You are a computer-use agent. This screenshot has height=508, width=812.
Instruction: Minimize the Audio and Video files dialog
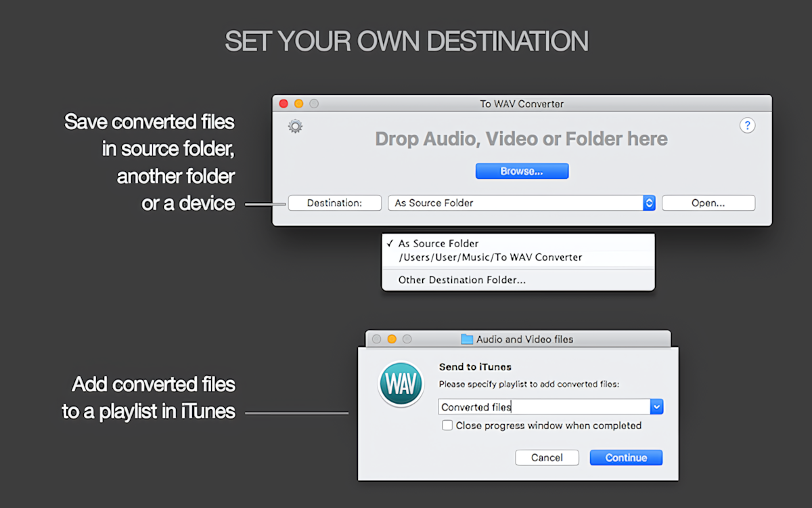(x=392, y=339)
